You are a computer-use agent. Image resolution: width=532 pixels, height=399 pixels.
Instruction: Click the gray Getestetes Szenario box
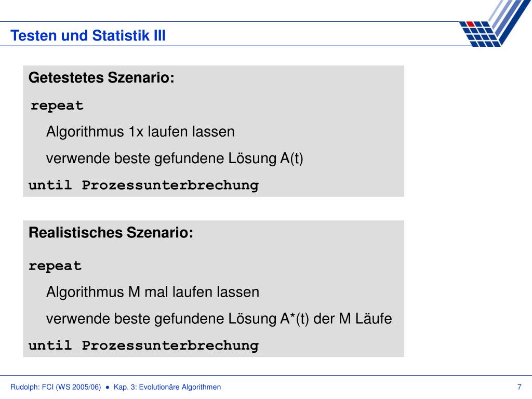click(x=214, y=131)
